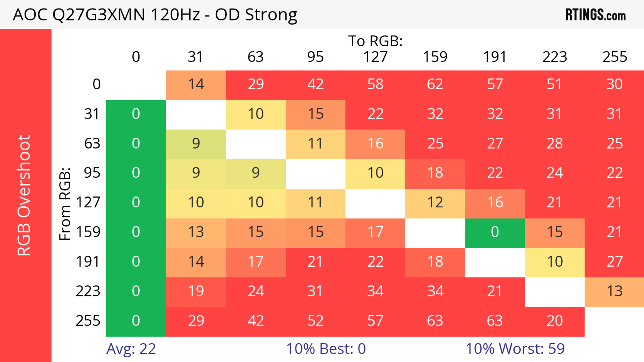The width and height of the screenshot is (644, 362).
Task: Click the orange 13 cell in row 223
Action: (614, 291)
